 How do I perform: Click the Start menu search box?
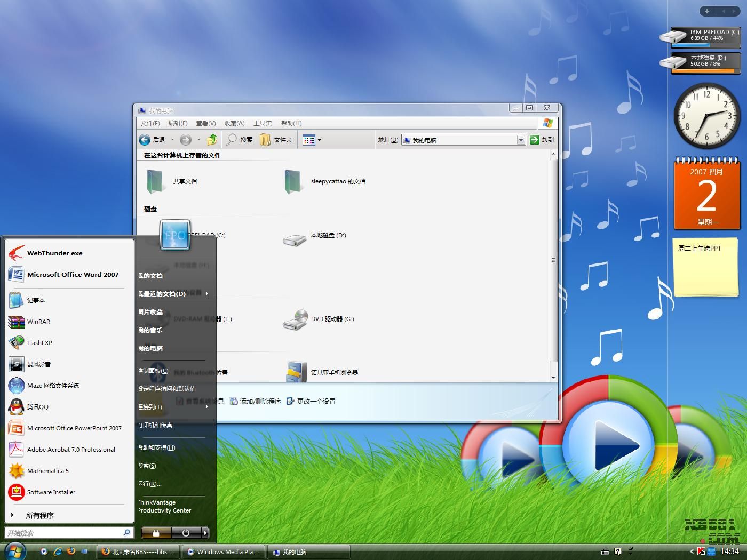pos(63,533)
